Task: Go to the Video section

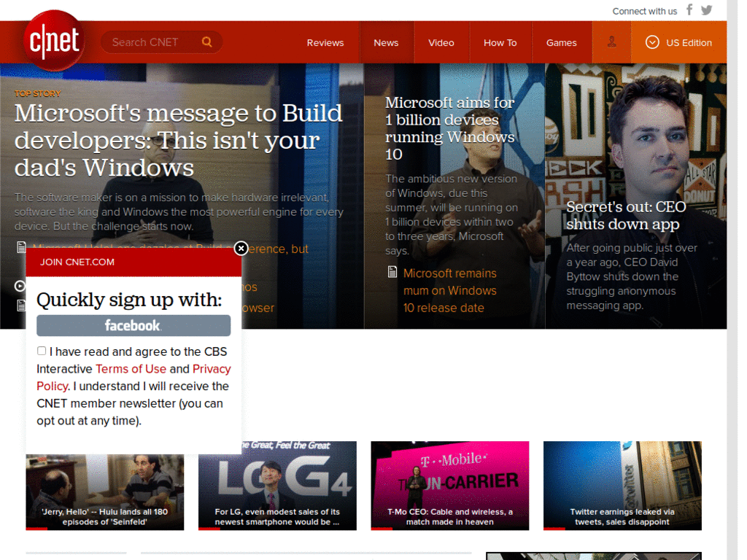Action: 441,42
